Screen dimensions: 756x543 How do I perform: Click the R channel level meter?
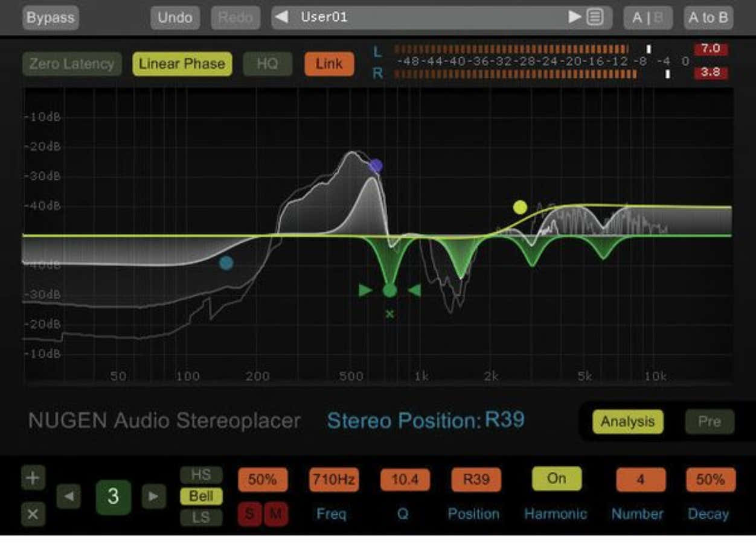point(515,74)
